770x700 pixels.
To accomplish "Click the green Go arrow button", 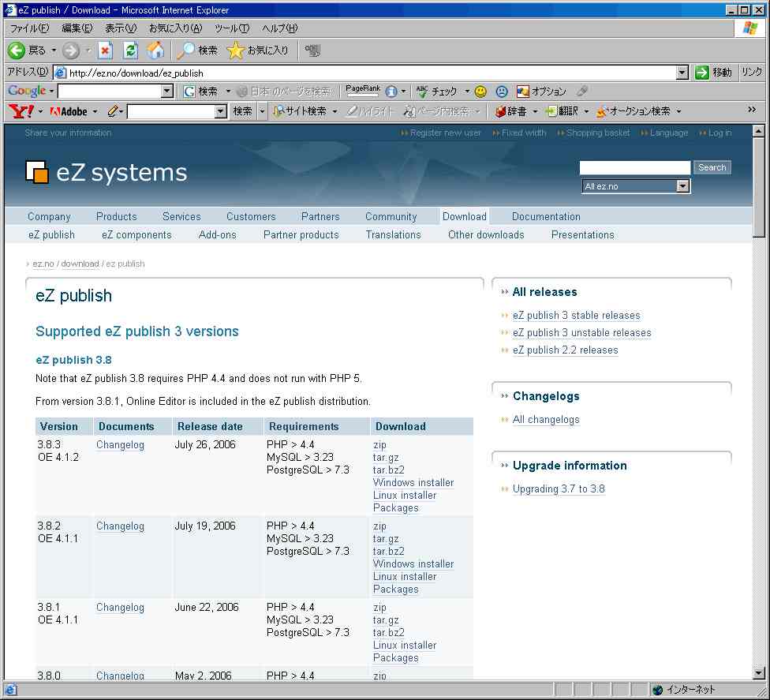I will [x=701, y=73].
